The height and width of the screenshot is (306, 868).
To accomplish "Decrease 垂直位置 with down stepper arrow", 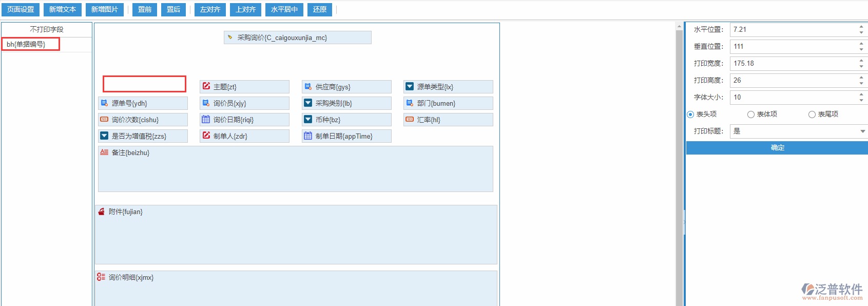I will 861,50.
